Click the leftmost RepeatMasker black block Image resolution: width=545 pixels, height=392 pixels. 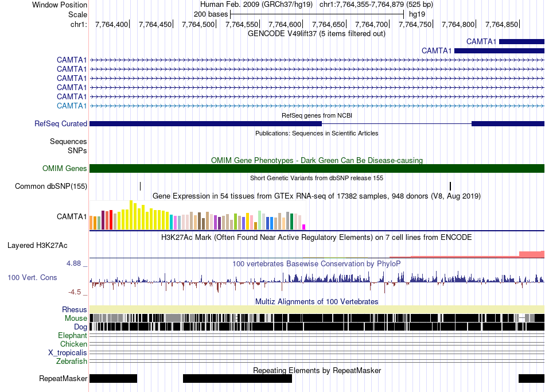[x=114, y=378]
